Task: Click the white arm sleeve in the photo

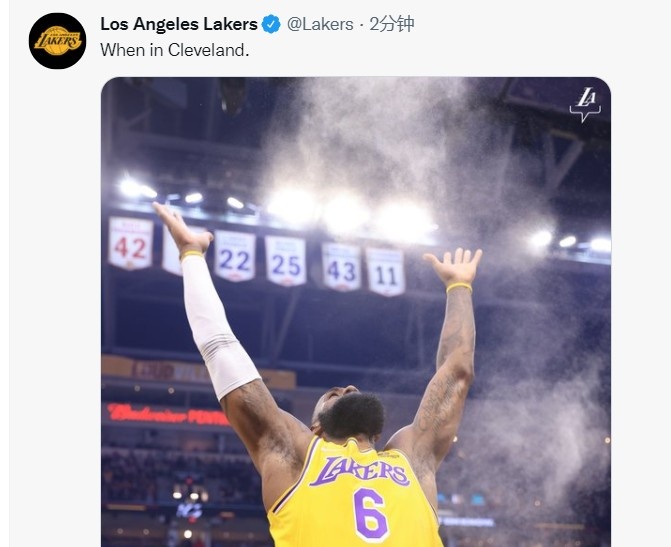Action: [x=219, y=327]
